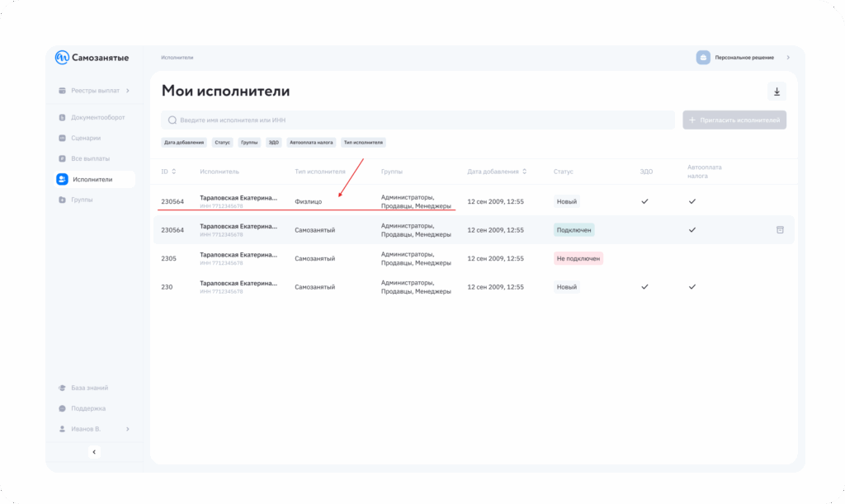Expand the Реестры выплат menu chevron
Screen dimensions: 845x504
pyautogui.click(x=127, y=90)
